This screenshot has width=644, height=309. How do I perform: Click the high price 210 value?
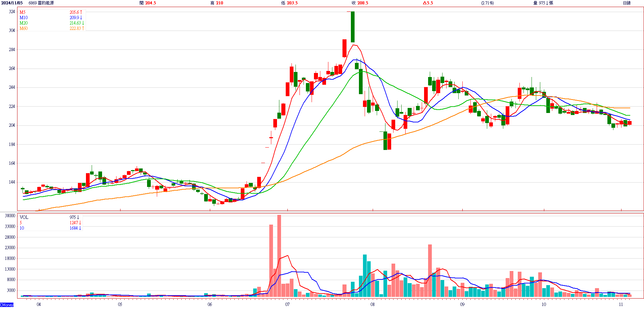pos(219,3)
